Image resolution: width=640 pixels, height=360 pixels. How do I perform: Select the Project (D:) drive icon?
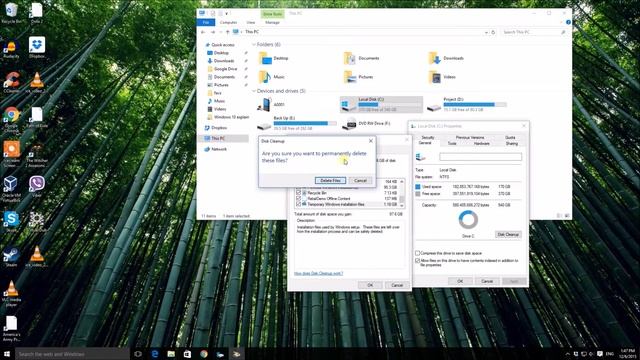point(434,107)
